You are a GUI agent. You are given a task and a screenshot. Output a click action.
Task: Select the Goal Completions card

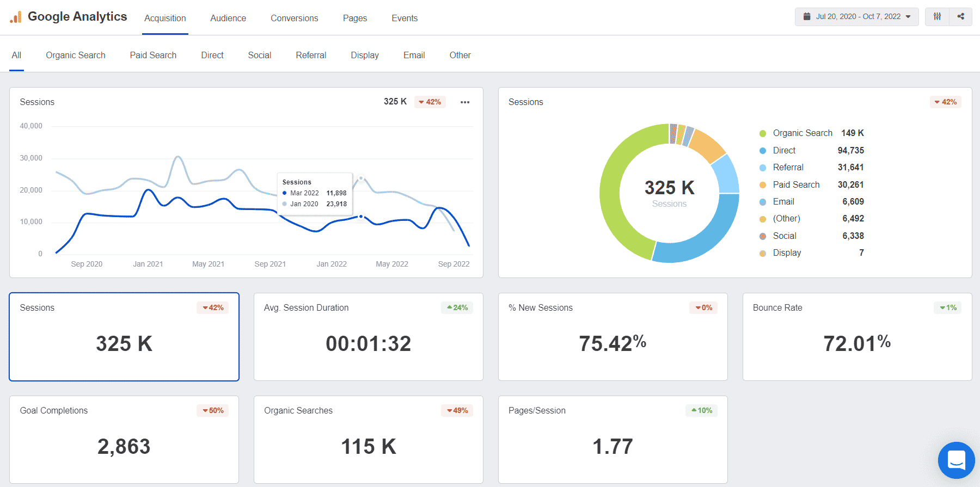124,440
